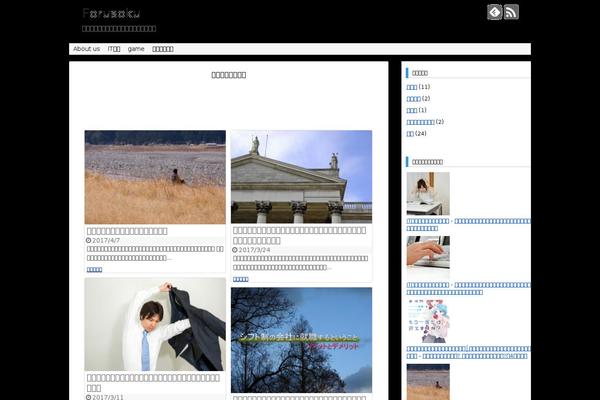Screen dimensions: 600x400
Task: Open the classical building article photo
Action: point(301,177)
